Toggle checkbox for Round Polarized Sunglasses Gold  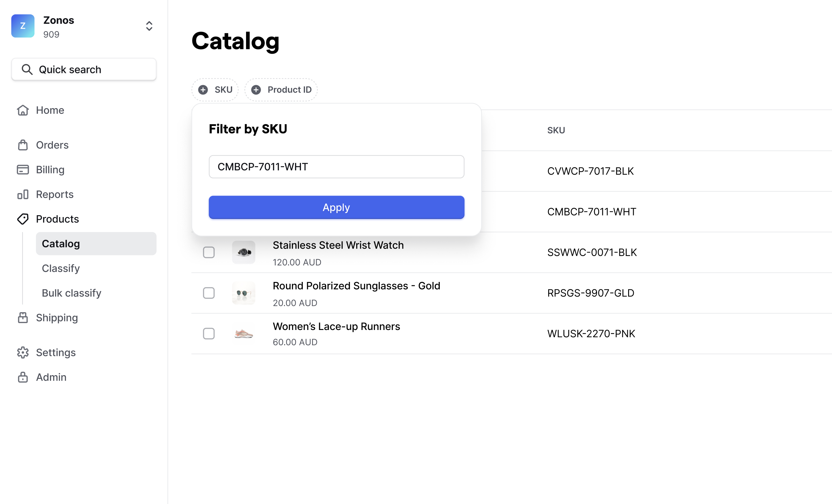pos(210,293)
